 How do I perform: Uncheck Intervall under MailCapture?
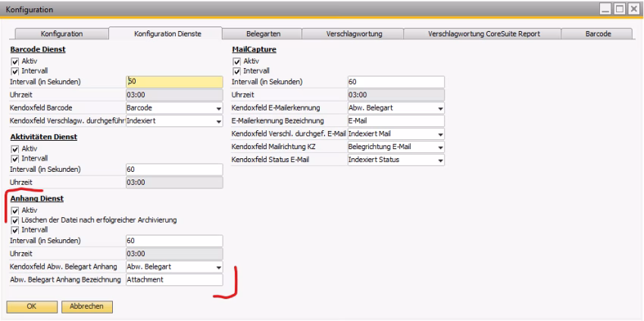point(236,70)
